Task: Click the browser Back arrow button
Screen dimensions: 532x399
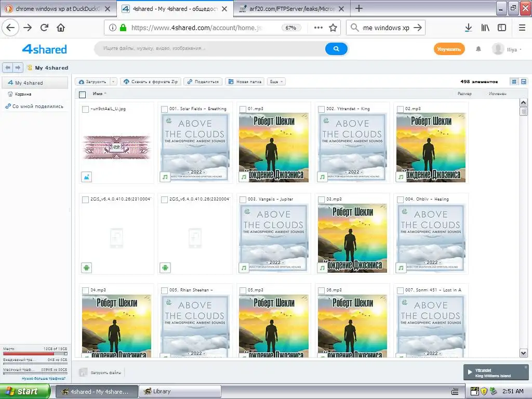Action: (x=10, y=28)
